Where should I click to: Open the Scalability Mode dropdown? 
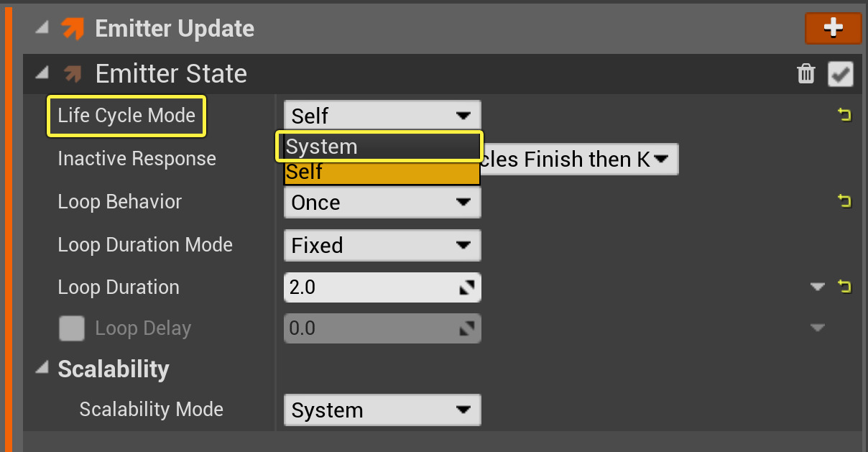382,410
